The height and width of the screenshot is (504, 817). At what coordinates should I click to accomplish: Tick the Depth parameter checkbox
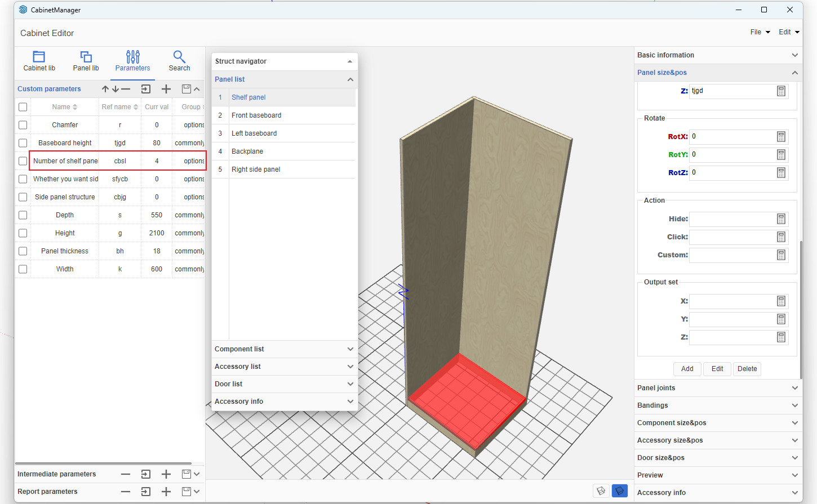(23, 215)
